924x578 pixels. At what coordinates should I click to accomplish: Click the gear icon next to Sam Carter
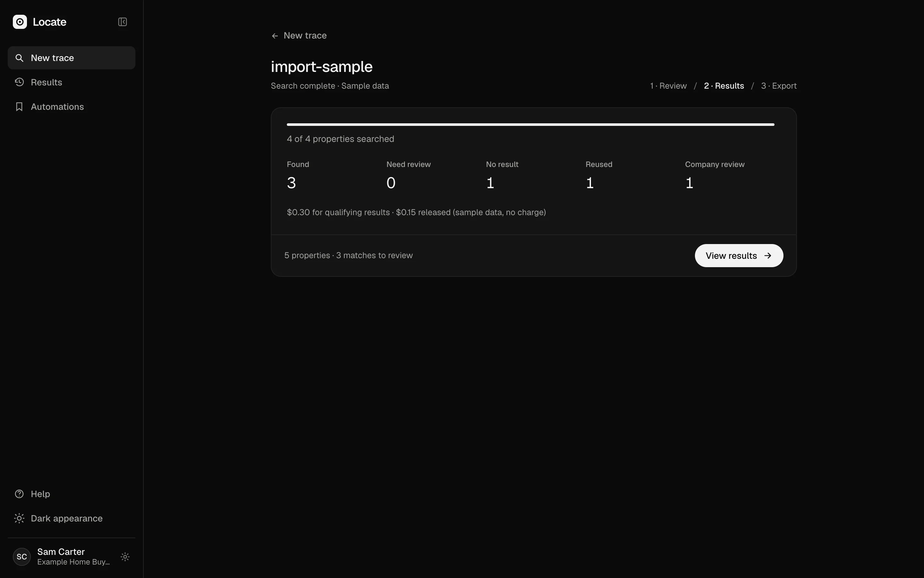point(125,556)
